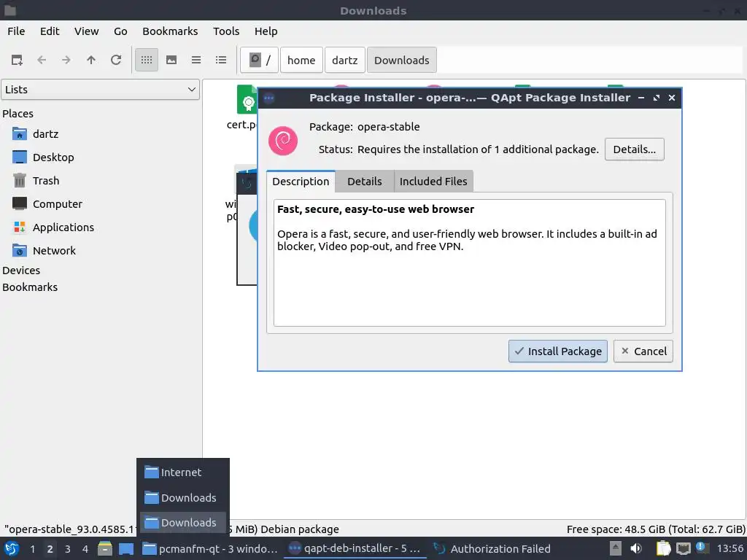Click qapt-deb-installer taskbar entry
The image size is (747, 560).
(355, 549)
